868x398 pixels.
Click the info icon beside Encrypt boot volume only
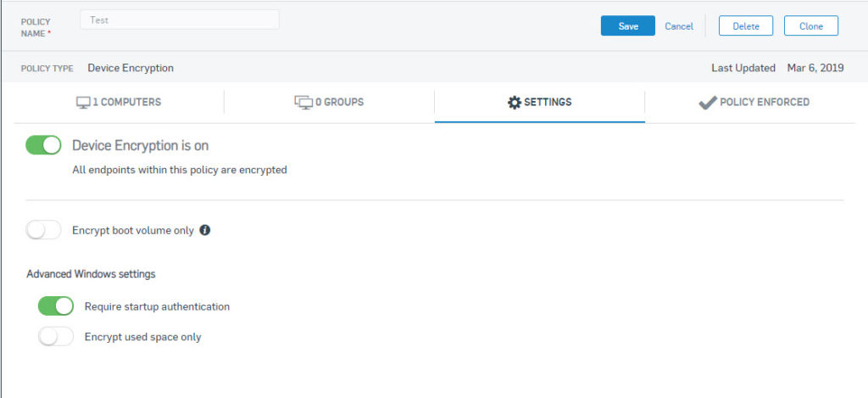pos(205,230)
